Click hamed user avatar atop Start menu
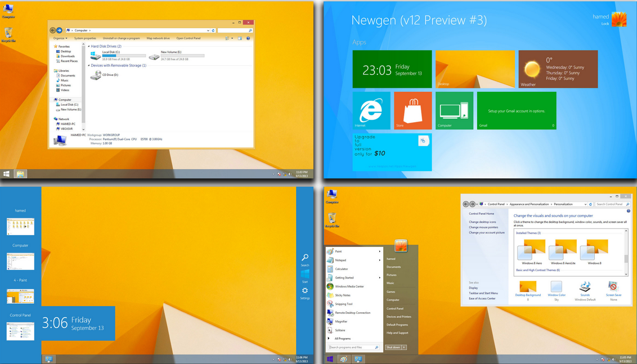This screenshot has height=364, width=637. 401,246
